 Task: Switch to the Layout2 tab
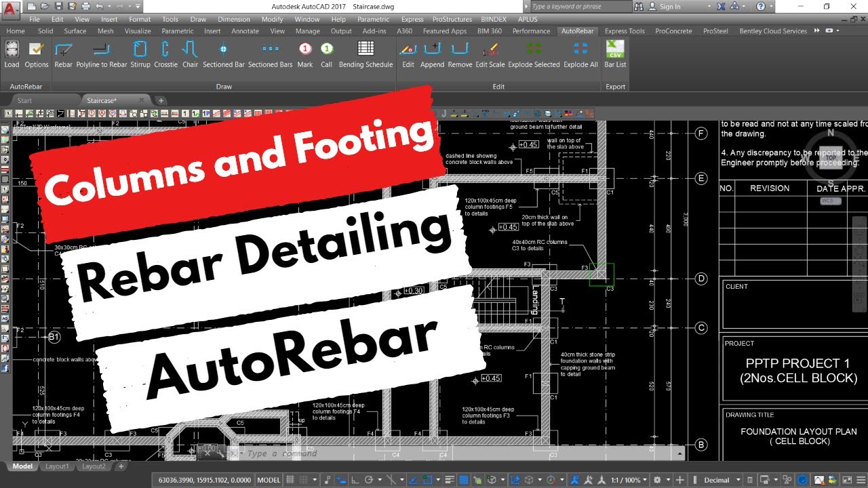pos(94,466)
